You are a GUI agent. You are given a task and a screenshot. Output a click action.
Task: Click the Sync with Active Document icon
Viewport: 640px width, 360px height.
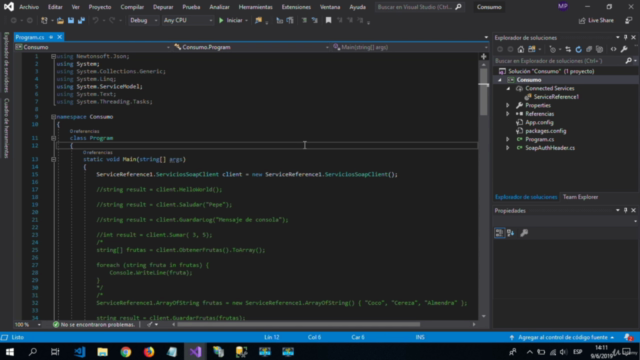pos(568,49)
